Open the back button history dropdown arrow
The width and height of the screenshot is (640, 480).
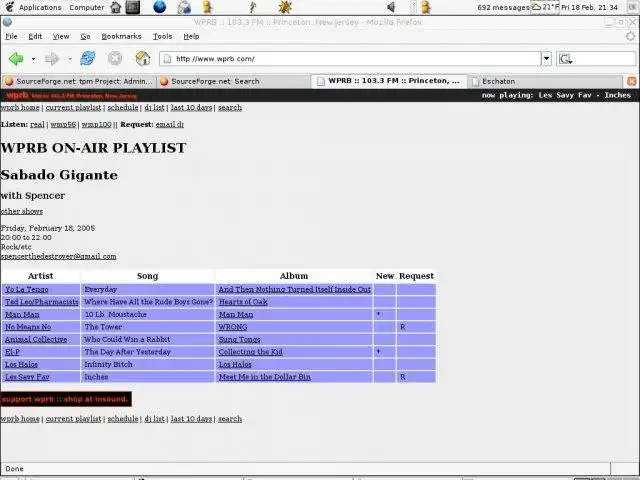[x=33, y=59]
